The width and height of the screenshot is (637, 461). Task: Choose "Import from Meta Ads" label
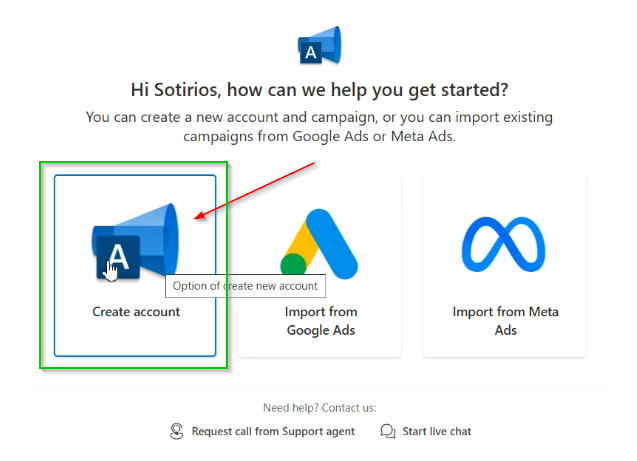[x=505, y=321]
